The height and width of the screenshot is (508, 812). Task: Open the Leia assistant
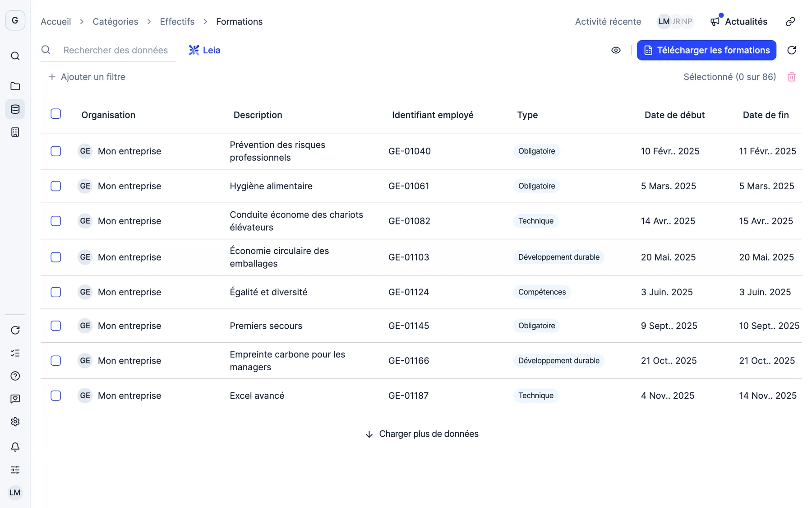205,50
